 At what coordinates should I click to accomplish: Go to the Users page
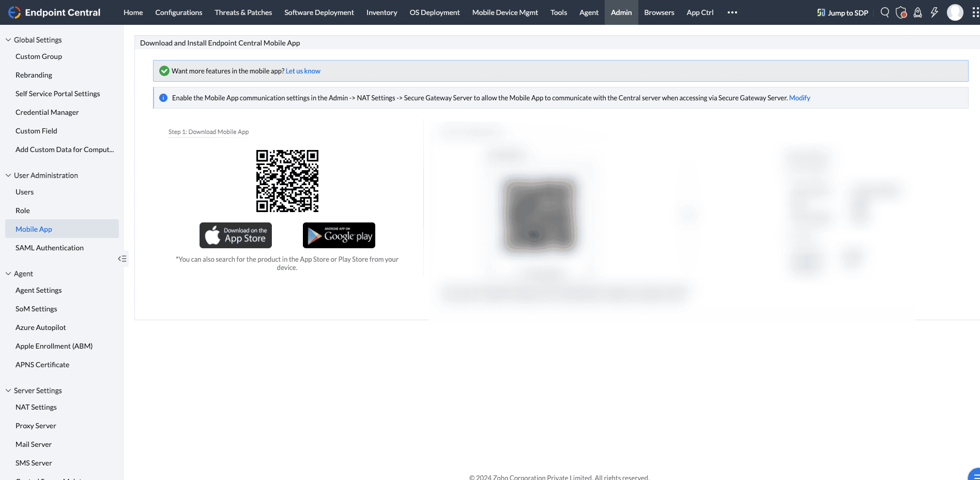point(24,192)
